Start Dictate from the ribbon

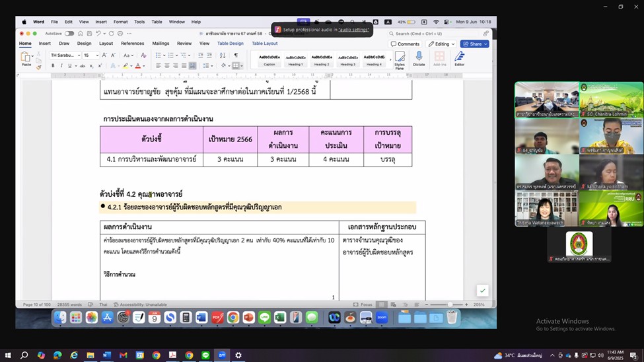(x=419, y=59)
